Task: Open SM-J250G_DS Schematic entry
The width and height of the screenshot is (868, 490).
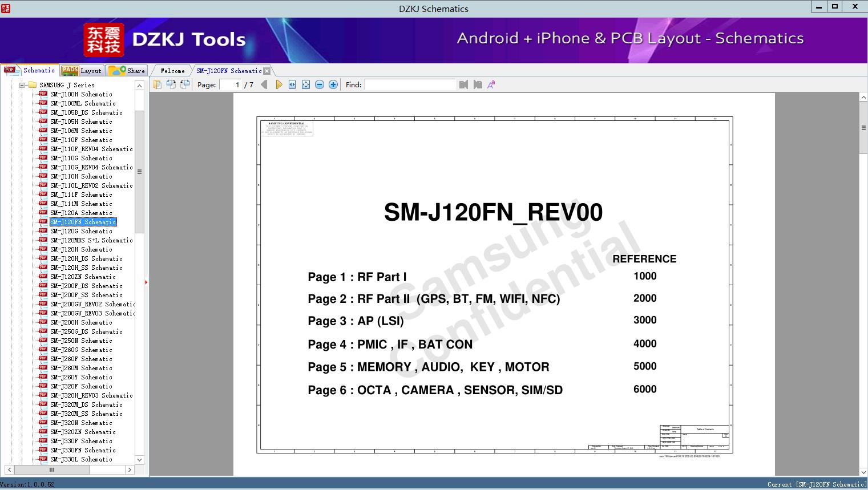Action: coord(86,331)
